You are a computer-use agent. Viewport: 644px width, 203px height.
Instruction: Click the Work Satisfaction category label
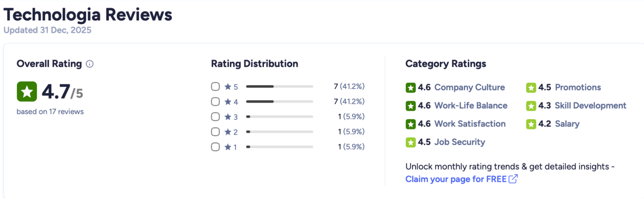(470, 124)
